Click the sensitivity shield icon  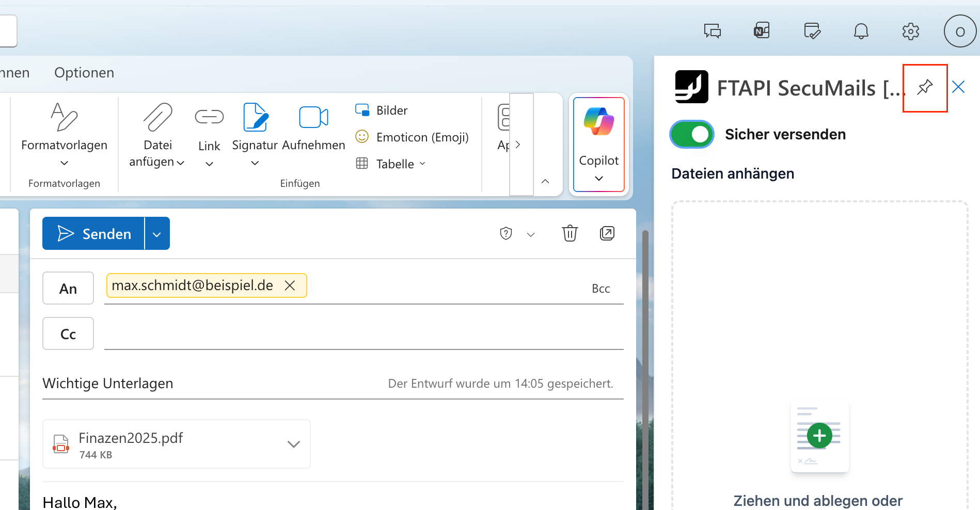click(x=506, y=233)
